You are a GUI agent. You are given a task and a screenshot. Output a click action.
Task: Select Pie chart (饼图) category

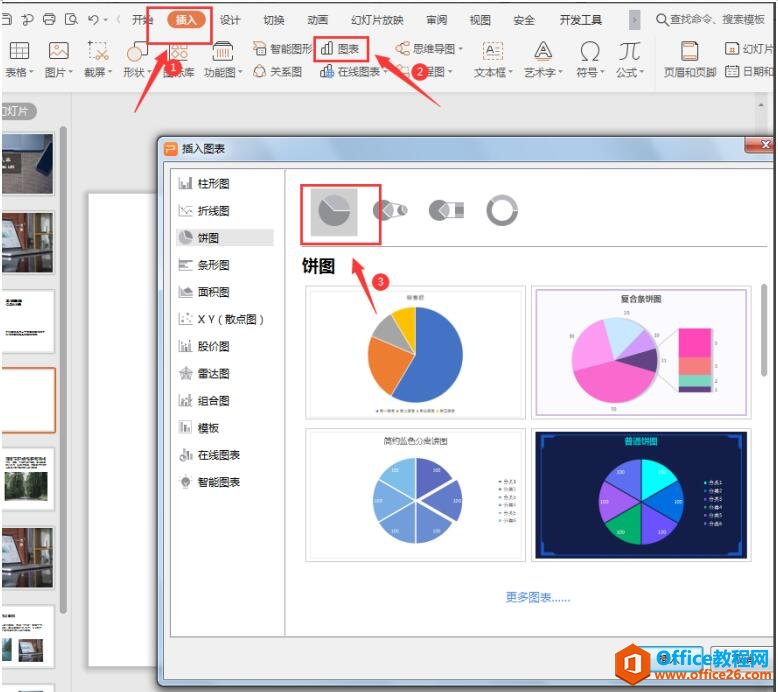pos(224,238)
